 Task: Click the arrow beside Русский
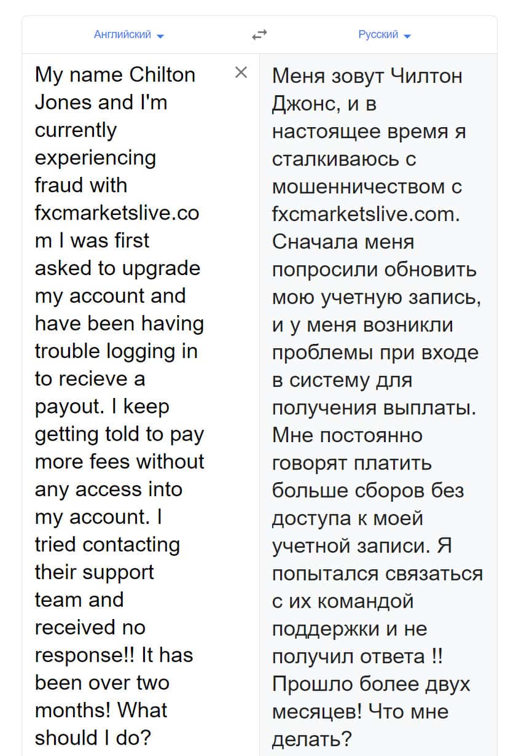(407, 36)
